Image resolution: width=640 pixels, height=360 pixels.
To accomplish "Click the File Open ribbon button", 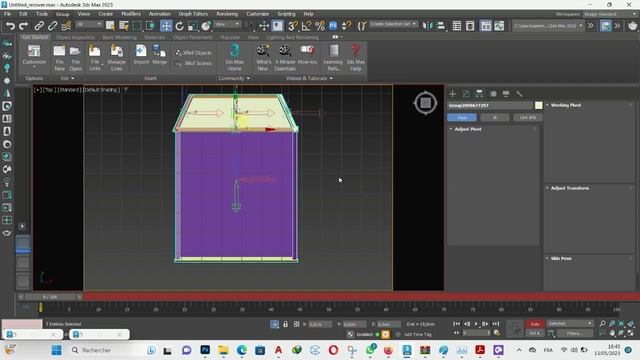I will point(76,58).
